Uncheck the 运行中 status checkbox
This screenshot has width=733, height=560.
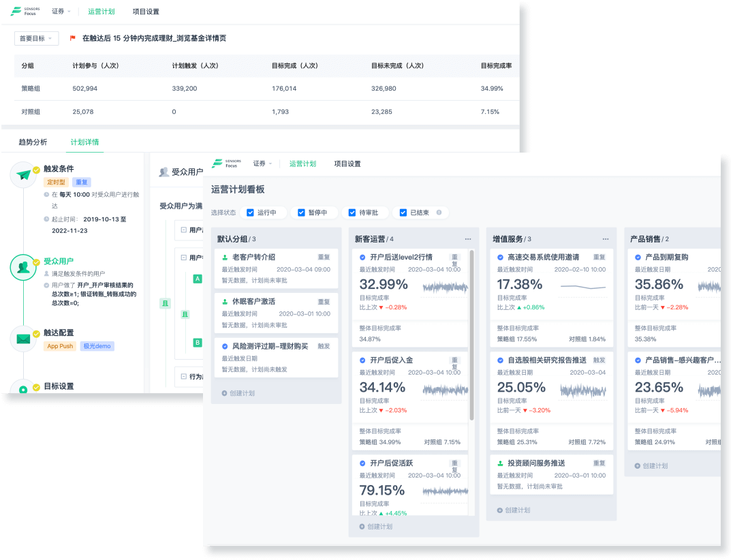click(x=250, y=213)
